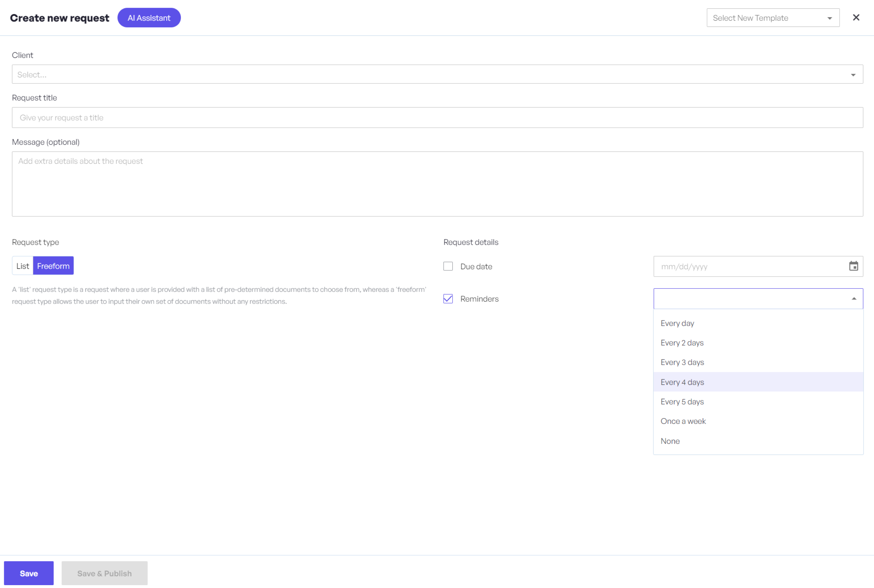This screenshot has width=874, height=588.
Task: Choose Every day reminder option
Action: pyautogui.click(x=678, y=323)
